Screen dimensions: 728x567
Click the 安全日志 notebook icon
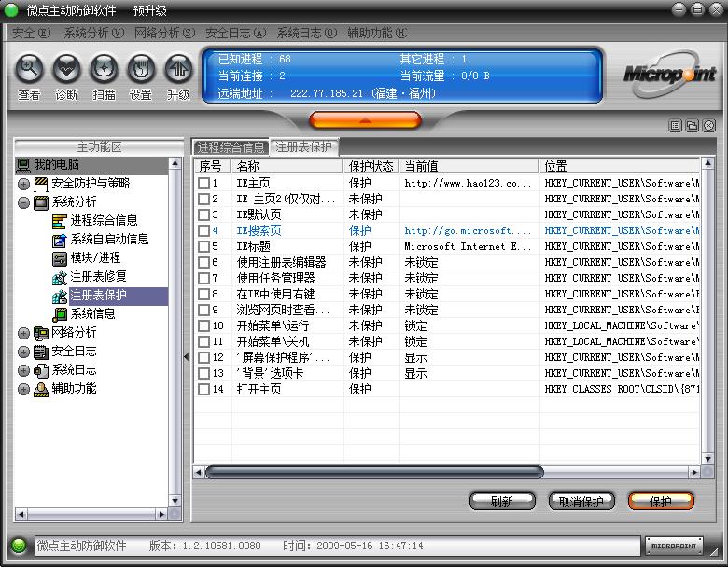41,352
